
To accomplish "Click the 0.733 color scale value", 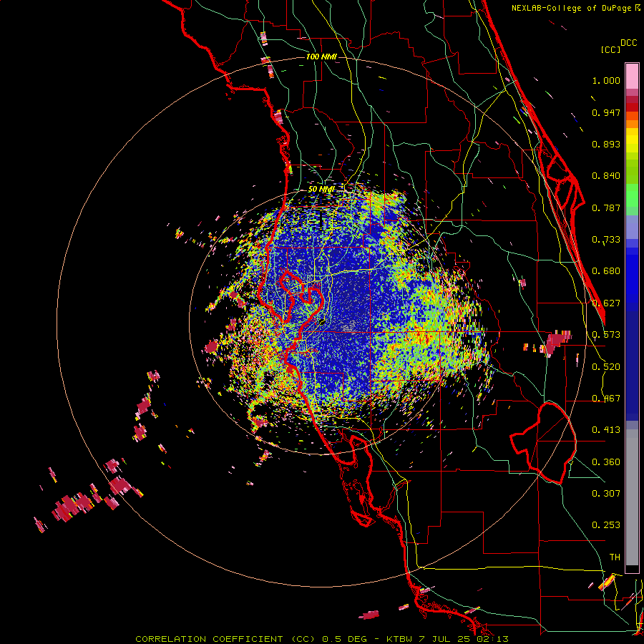I will click(606, 240).
